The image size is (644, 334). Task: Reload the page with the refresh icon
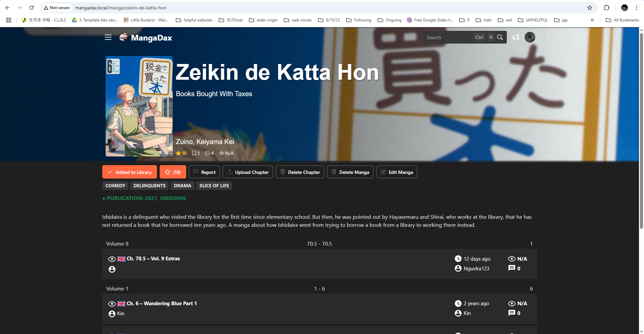coord(32,8)
